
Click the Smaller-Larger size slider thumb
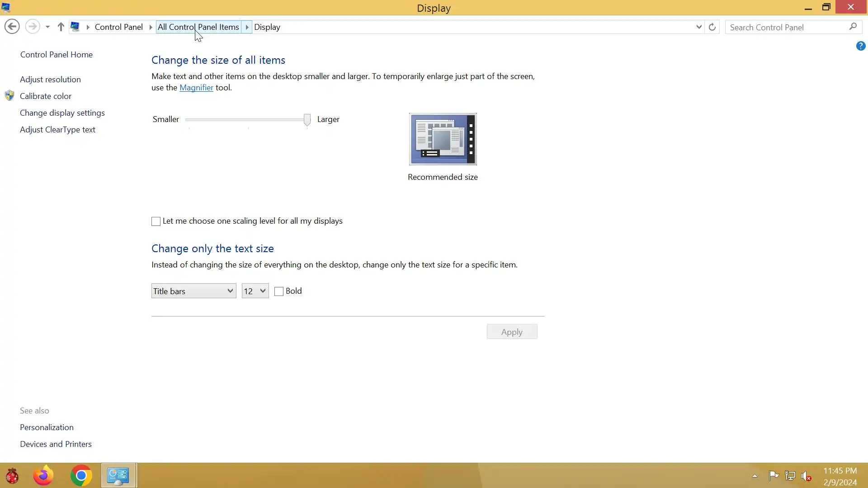tap(307, 120)
